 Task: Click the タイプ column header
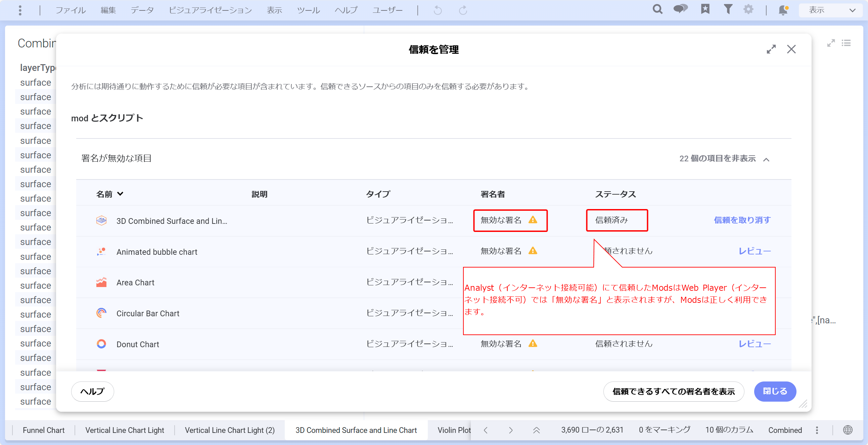378,194
